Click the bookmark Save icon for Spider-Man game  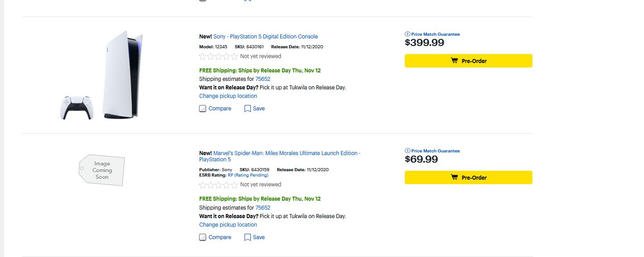click(248, 237)
